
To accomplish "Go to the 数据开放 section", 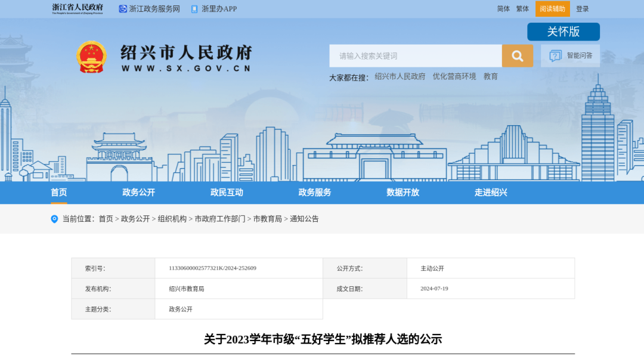I will (x=402, y=192).
